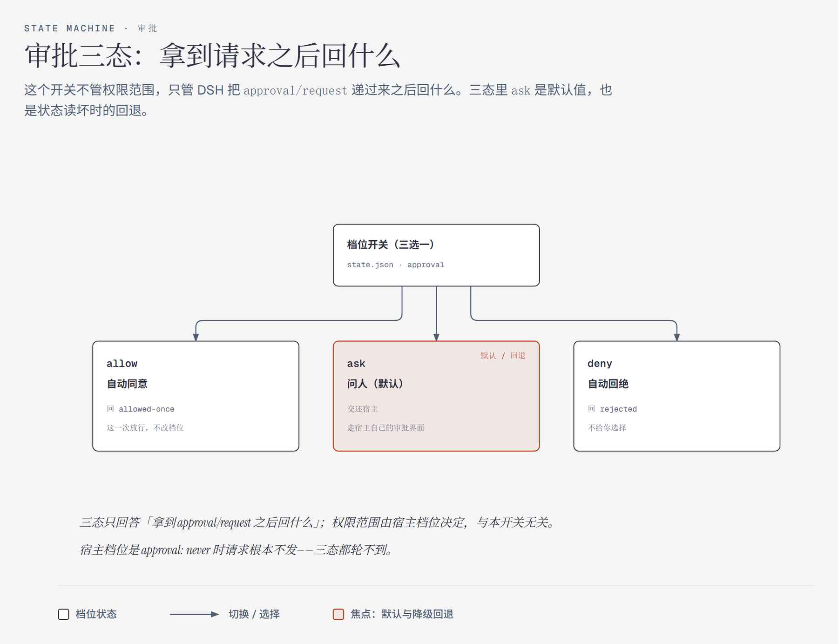Click the '切换 / 选择' legend label
This screenshot has width=838, height=644.
(254, 614)
